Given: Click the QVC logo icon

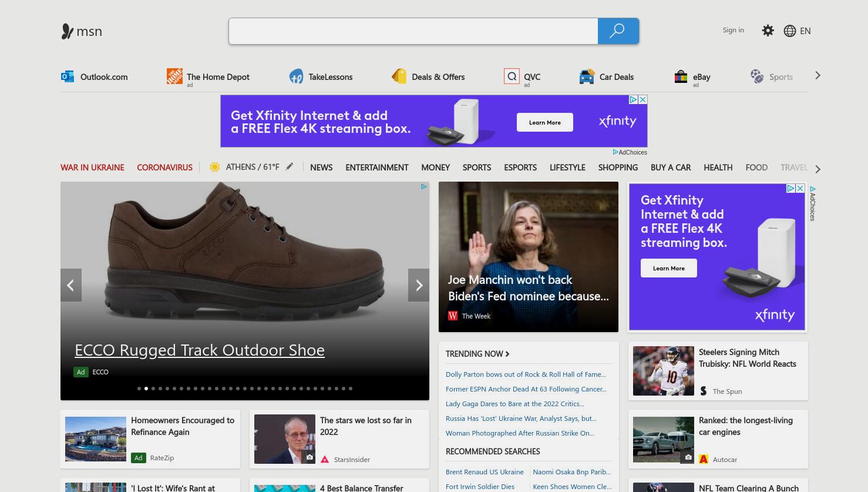Looking at the screenshot, I should click(512, 76).
